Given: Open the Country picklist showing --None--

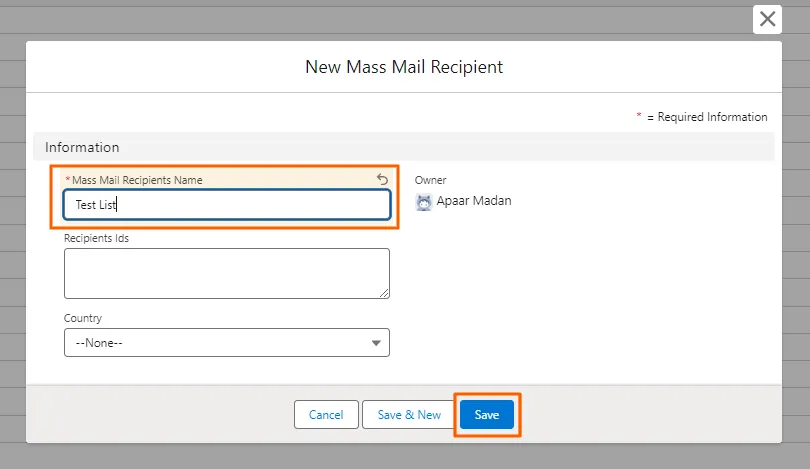Looking at the screenshot, I should (x=226, y=343).
